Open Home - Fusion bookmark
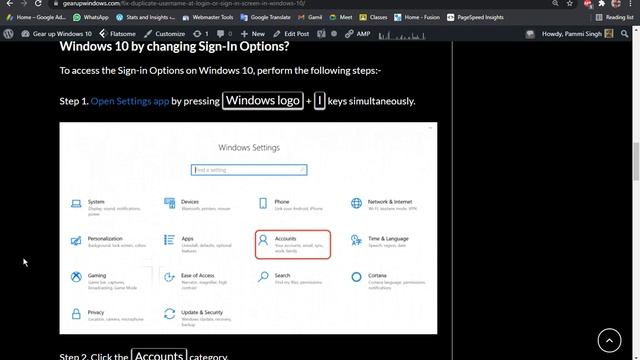640x360 pixels. 417,17
